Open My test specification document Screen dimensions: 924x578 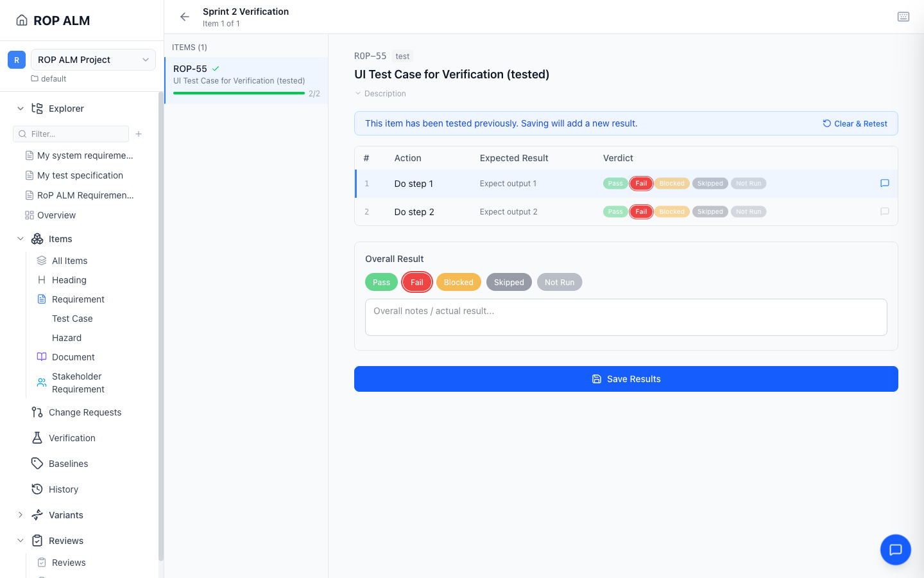tap(80, 175)
